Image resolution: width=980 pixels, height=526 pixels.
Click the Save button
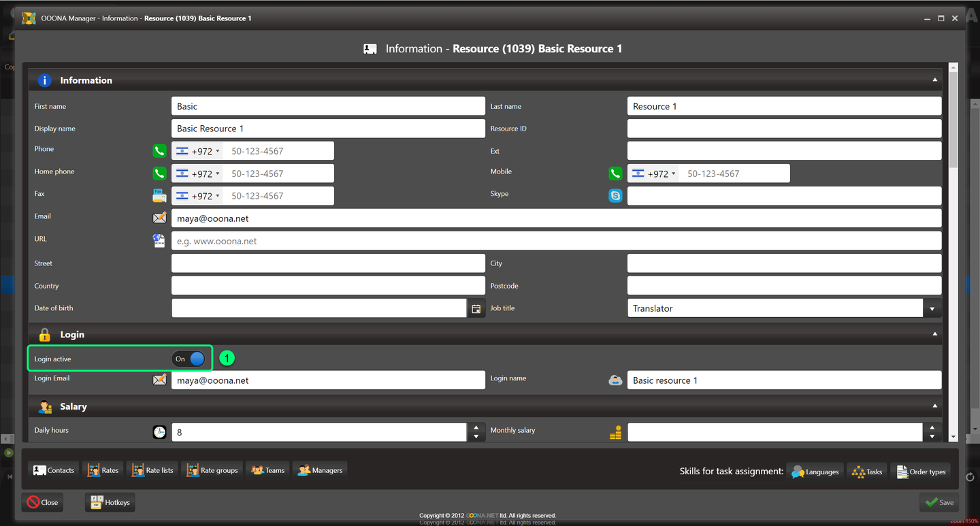pyautogui.click(x=938, y=502)
